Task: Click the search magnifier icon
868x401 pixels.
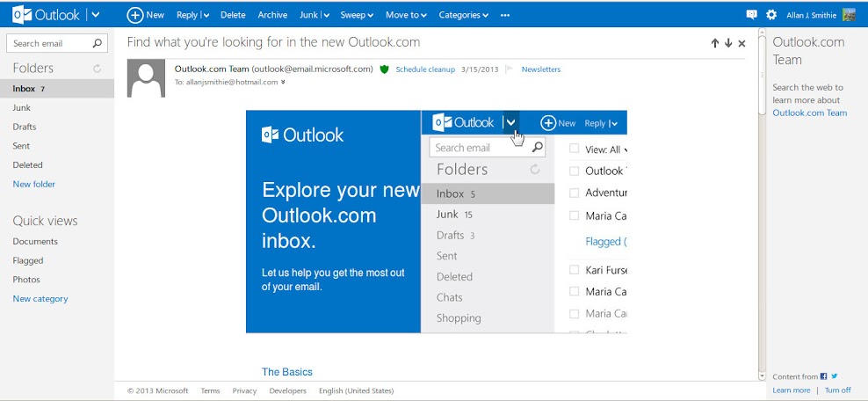Action: click(98, 43)
